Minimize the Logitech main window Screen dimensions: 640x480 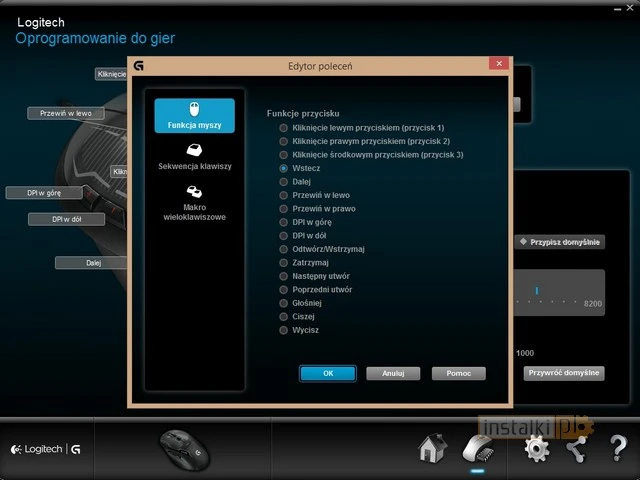(x=618, y=8)
